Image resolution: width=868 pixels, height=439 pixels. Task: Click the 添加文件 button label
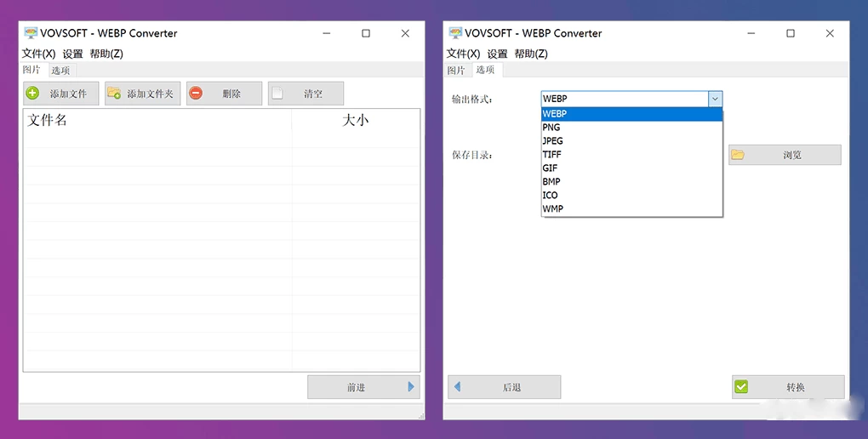pos(69,94)
